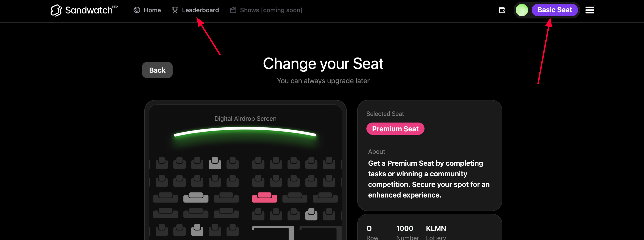Select the light gray seat in bottom left row
Image resolution: width=644 pixels, height=240 pixels.
pyautogui.click(x=197, y=230)
